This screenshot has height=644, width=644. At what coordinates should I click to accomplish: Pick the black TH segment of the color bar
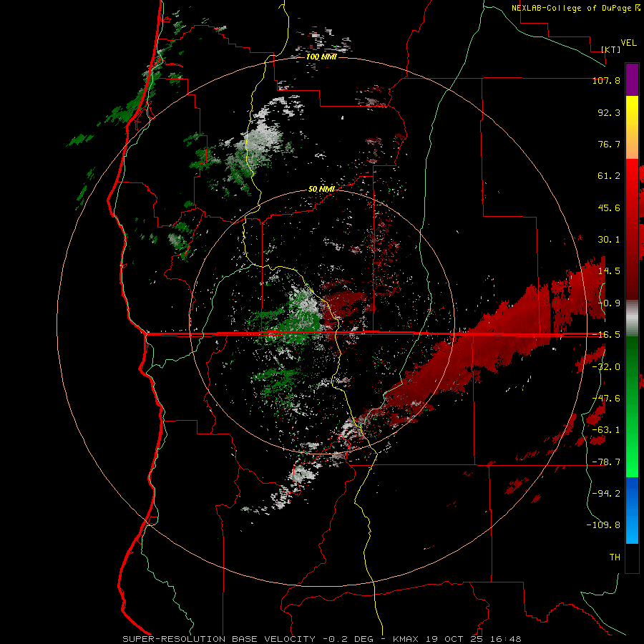(632, 557)
